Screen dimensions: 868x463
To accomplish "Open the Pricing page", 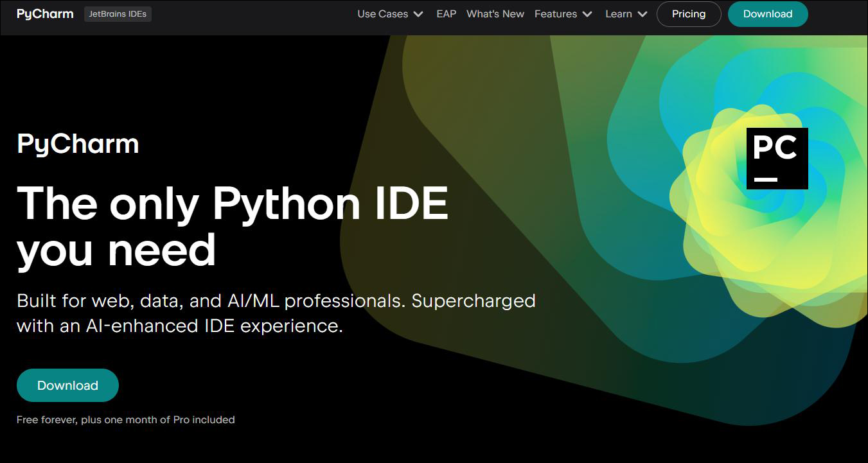I will click(x=689, y=13).
